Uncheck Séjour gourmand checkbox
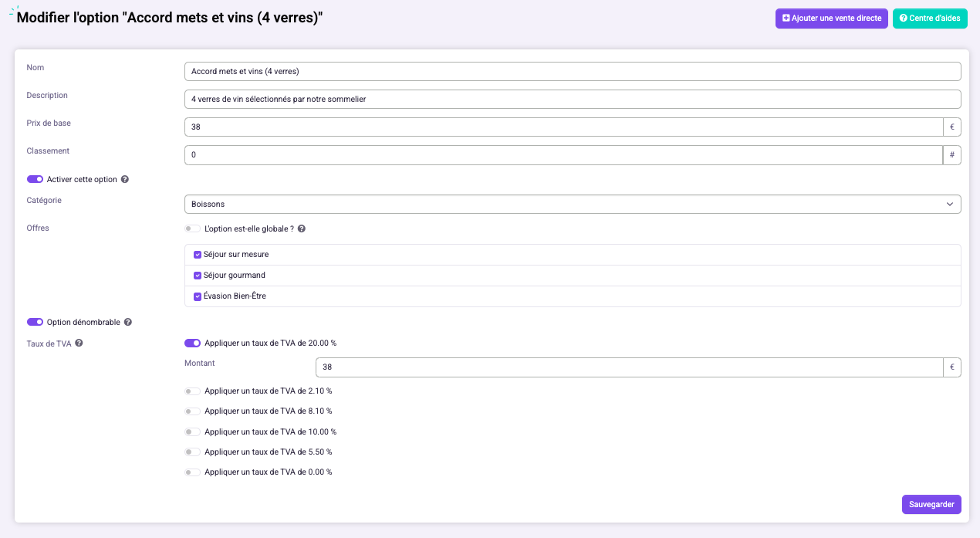980x538 pixels. [x=198, y=276]
